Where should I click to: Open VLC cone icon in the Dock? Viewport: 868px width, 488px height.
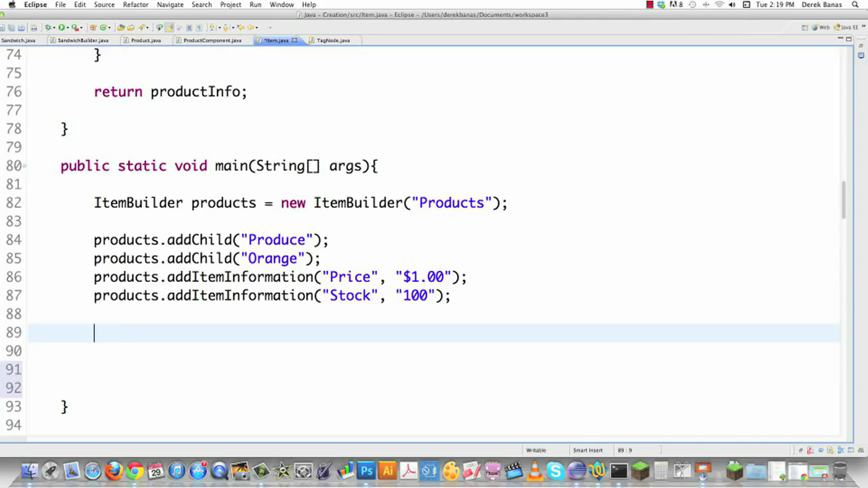click(x=534, y=470)
